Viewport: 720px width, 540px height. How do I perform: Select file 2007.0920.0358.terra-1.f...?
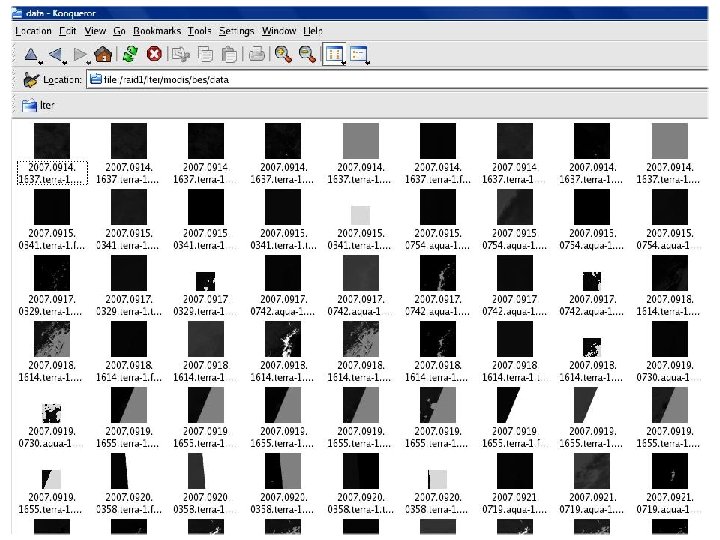coord(129,484)
